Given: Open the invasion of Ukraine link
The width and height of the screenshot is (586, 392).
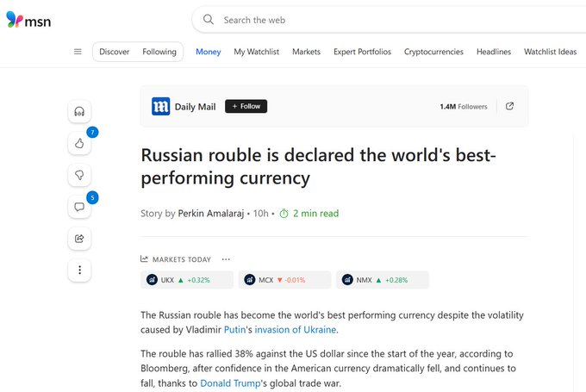Looking at the screenshot, I should pos(296,330).
